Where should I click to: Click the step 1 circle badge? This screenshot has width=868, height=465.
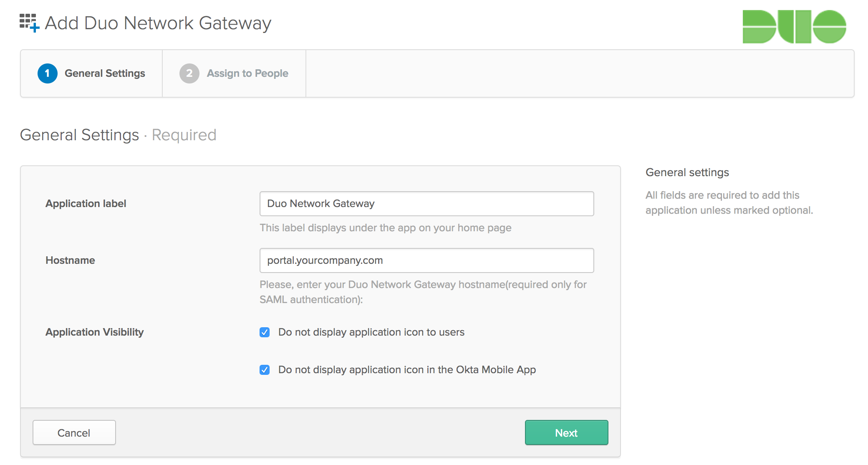(x=48, y=73)
